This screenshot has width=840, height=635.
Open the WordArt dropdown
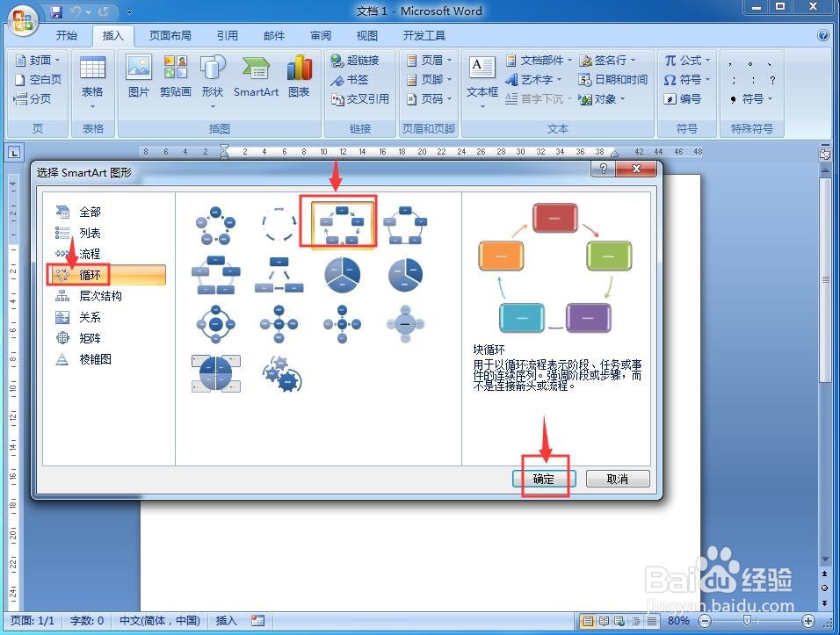[x=533, y=80]
